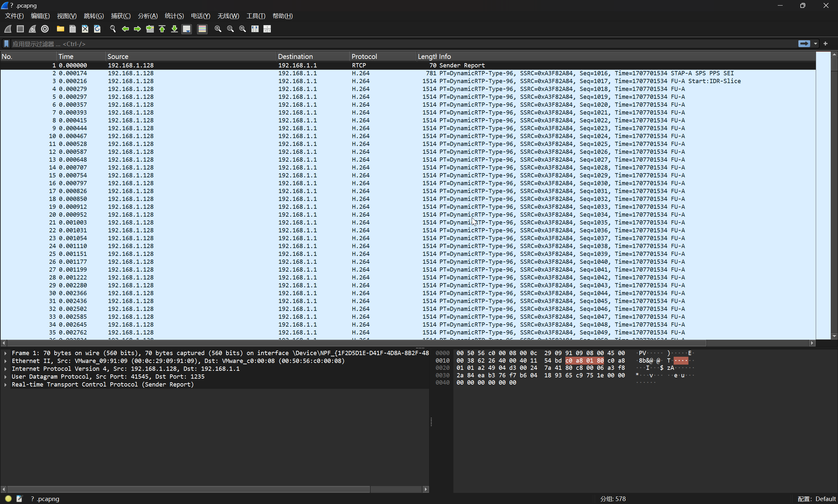Image resolution: width=838 pixels, height=504 pixels.
Task: Click 配置: Default profile in status bar
Action: click(x=816, y=499)
